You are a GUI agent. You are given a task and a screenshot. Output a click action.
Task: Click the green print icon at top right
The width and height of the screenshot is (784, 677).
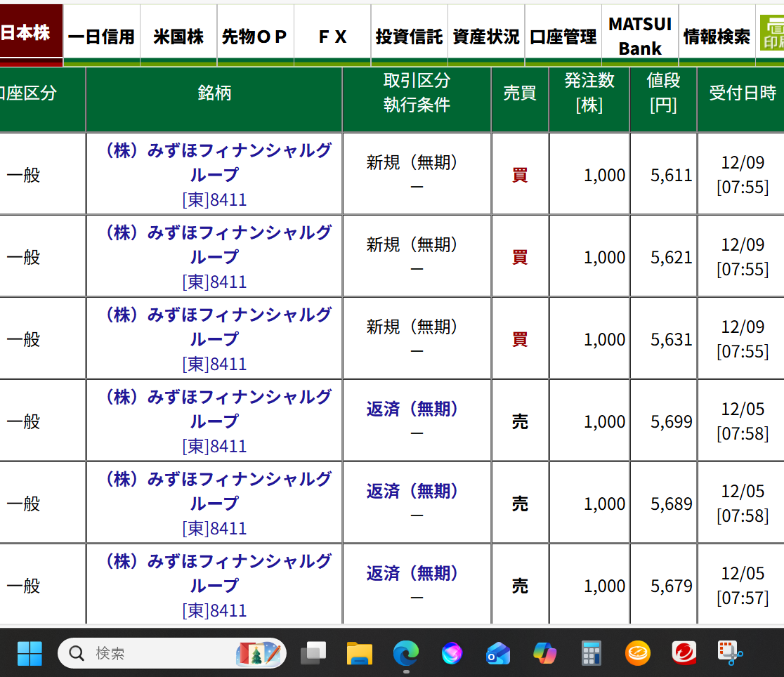[x=771, y=34]
